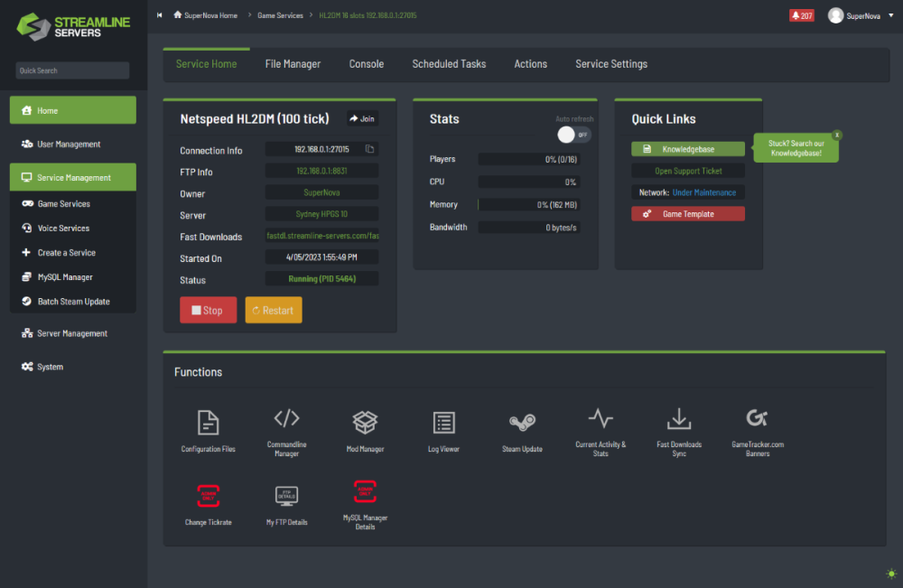Toggle Auto refresh switch on
Image resolution: width=903 pixels, height=588 pixels.
coord(573,135)
